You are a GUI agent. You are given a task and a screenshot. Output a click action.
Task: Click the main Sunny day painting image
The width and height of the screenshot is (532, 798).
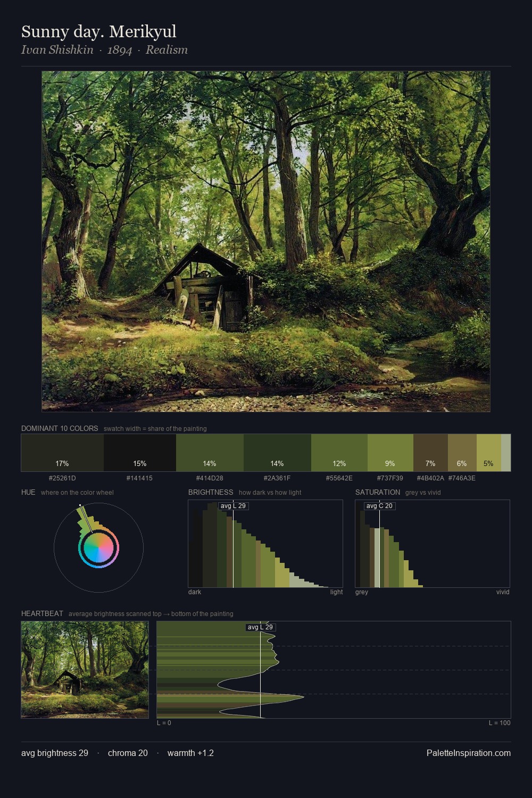coord(266,242)
